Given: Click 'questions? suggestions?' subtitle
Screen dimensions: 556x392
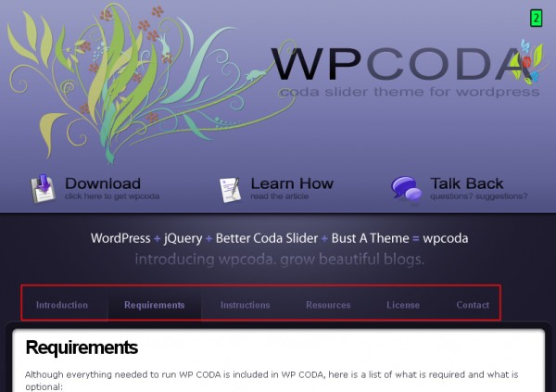Looking at the screenshot, I should [479, 196].
